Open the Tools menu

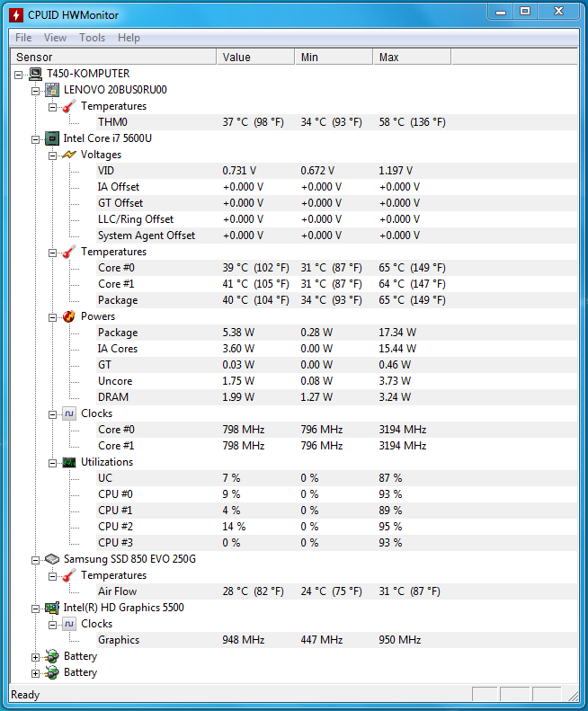[92, 38]
